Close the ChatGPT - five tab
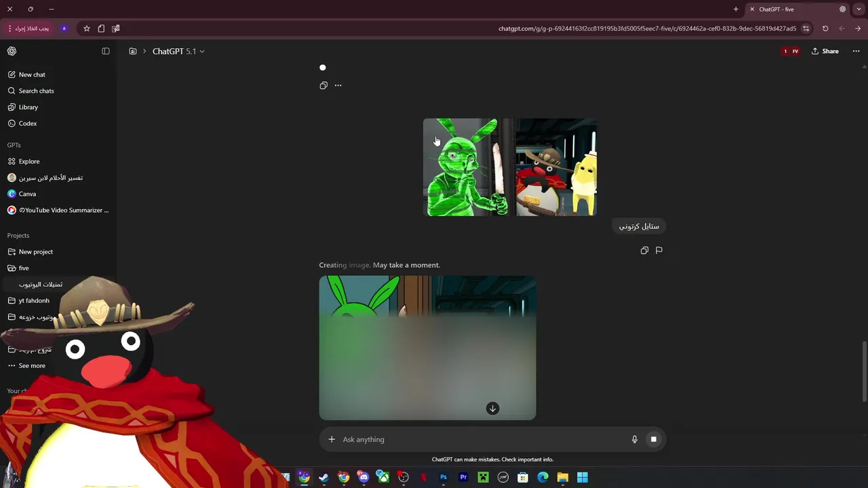 click(752, 9)
